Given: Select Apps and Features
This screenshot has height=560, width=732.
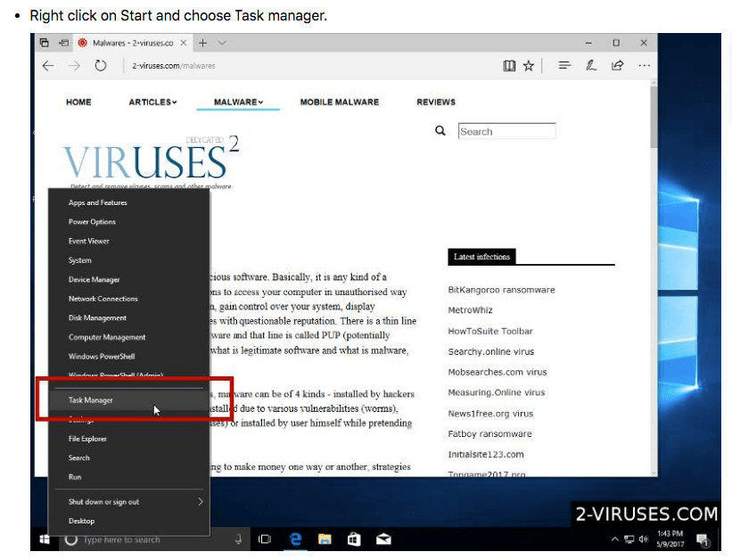Looking at the screenshot, I should click(129, 202).
